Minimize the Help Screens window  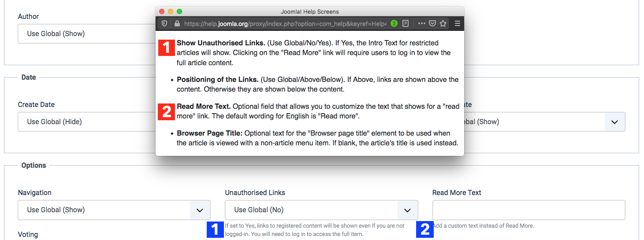171,11
